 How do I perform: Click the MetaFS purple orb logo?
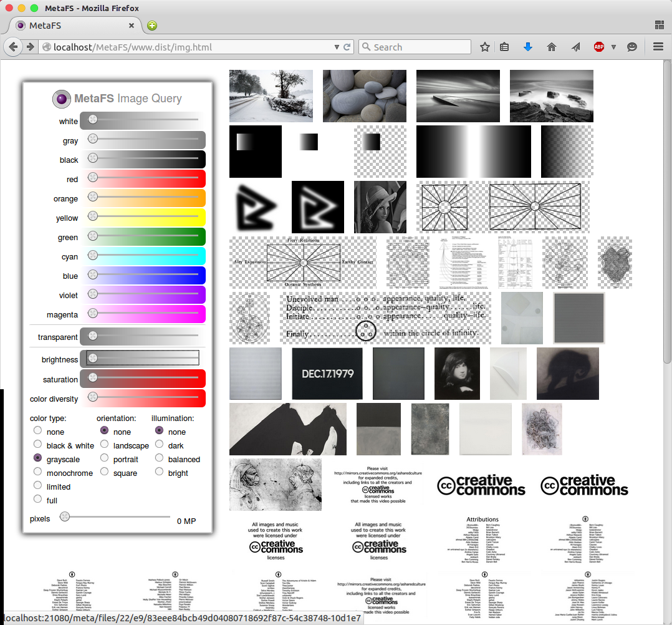(x=62, y=99)
